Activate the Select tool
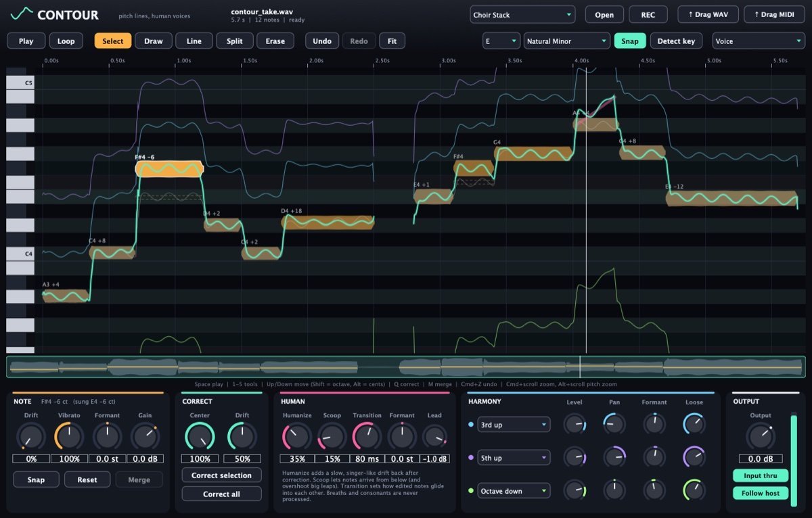 (x=113, y=41)
